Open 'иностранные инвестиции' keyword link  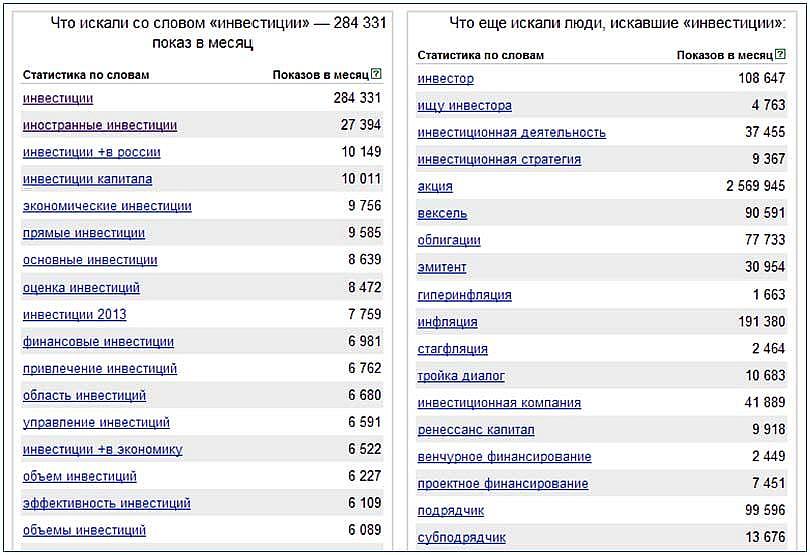coord(100,125)
